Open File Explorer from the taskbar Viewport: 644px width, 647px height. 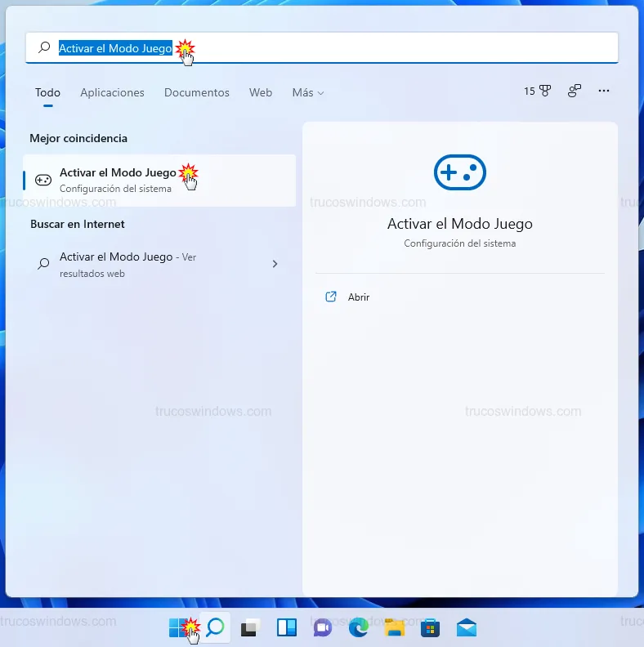(395, 627)
